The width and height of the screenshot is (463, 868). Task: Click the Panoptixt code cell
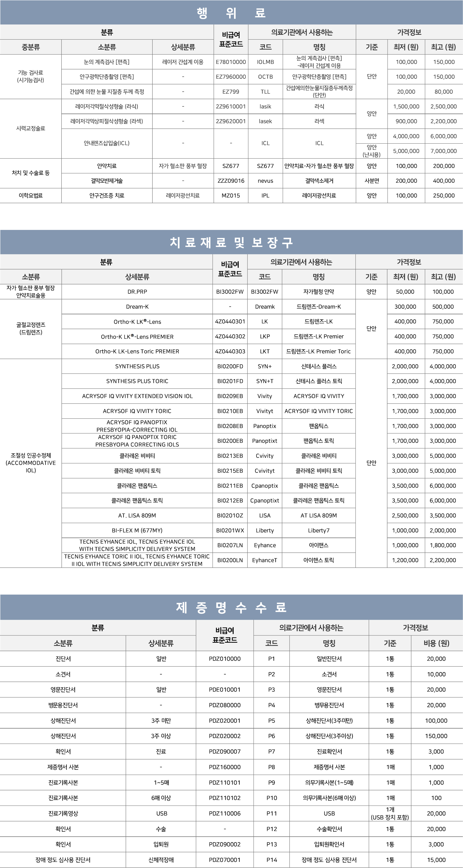tap(265, 441)
